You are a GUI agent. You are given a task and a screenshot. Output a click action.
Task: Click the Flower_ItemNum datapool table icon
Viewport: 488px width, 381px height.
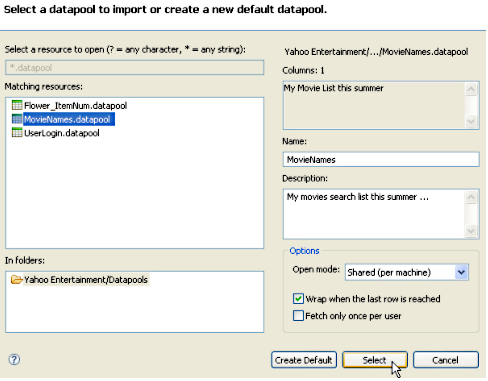pos(17,105)
